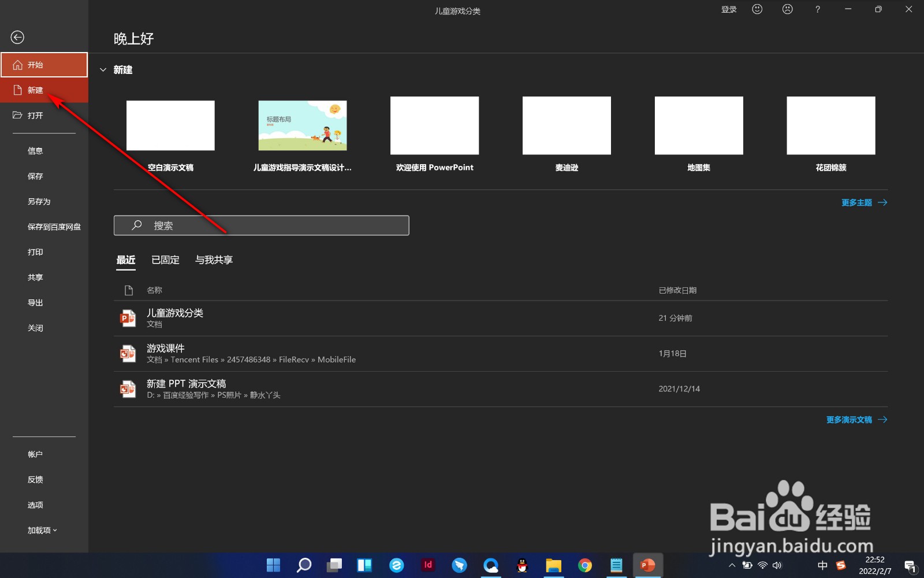
Task: Send negative feedback via the frown icon
Action: (787, 9)
